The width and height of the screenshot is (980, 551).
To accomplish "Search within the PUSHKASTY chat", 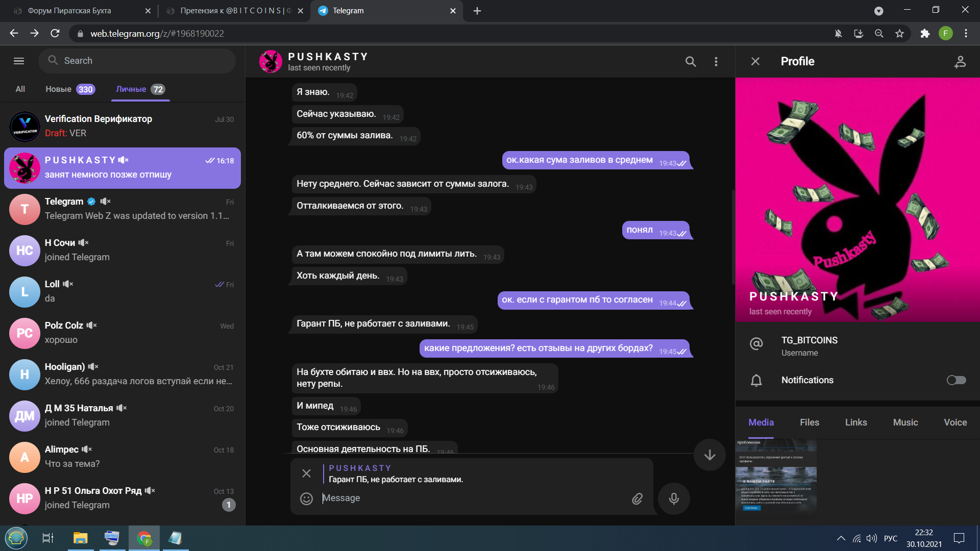I will coord(691,62).
